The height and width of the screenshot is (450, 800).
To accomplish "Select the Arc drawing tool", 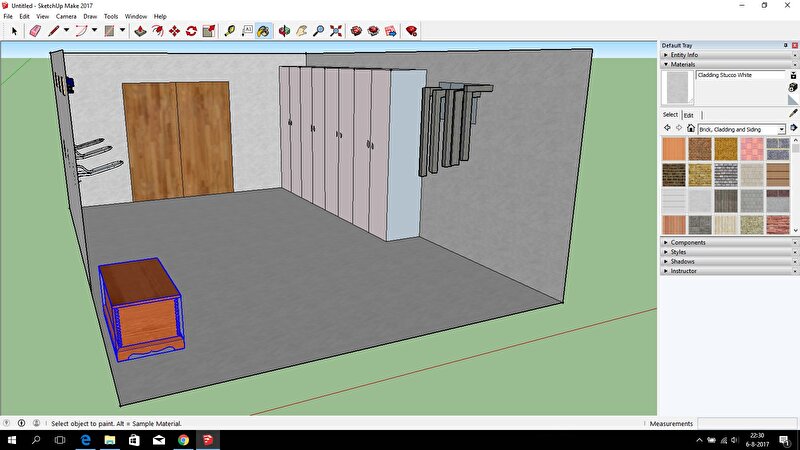I will tap(81, 31).
